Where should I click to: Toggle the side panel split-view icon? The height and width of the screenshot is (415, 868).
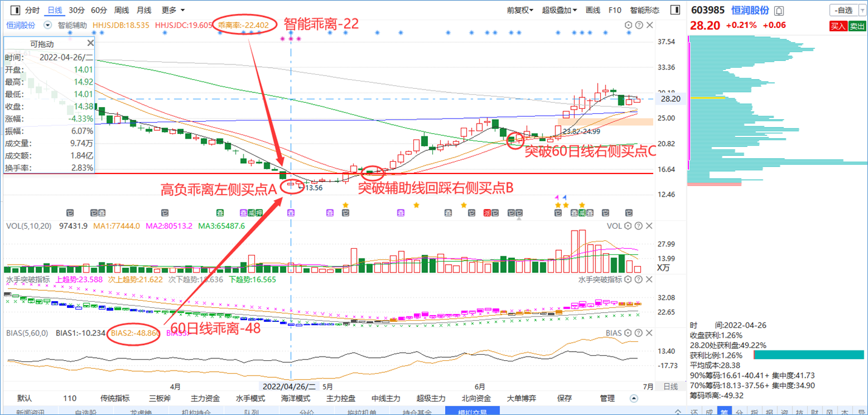tap(674, 10)
